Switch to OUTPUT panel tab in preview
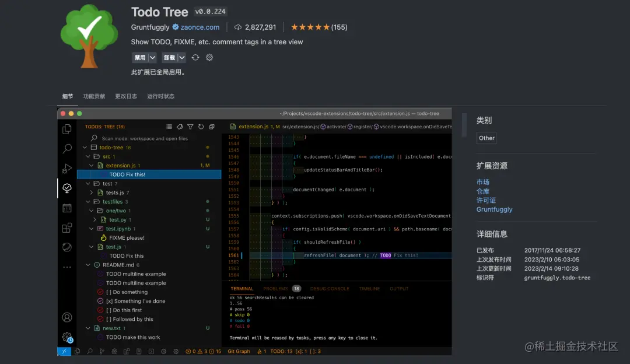 [x=399, y=289]
